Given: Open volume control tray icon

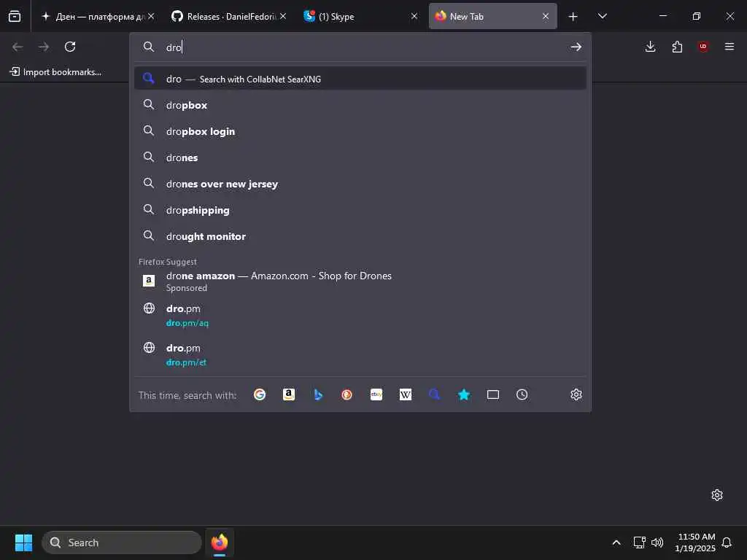Looking at the screenshot, I should tap(657, 542).
